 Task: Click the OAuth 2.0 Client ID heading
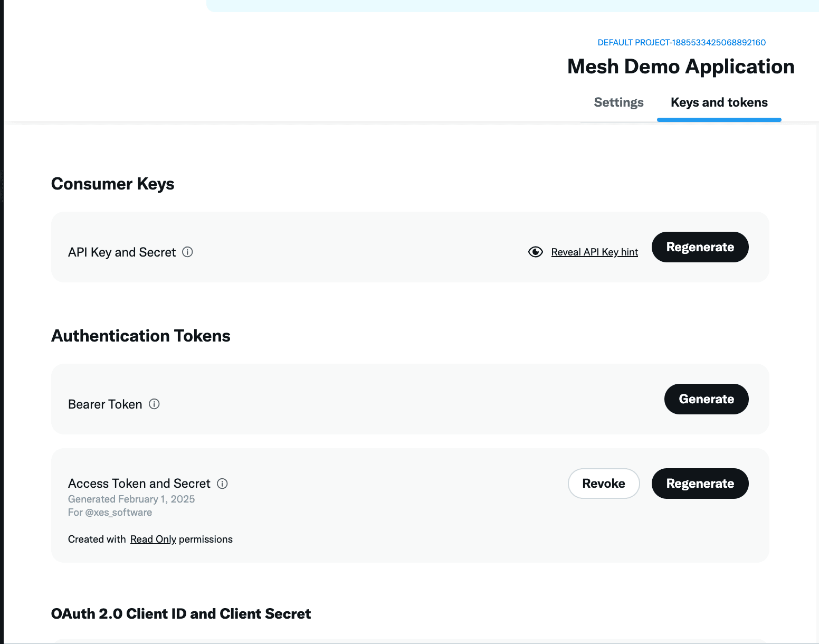tap(181, 614)
